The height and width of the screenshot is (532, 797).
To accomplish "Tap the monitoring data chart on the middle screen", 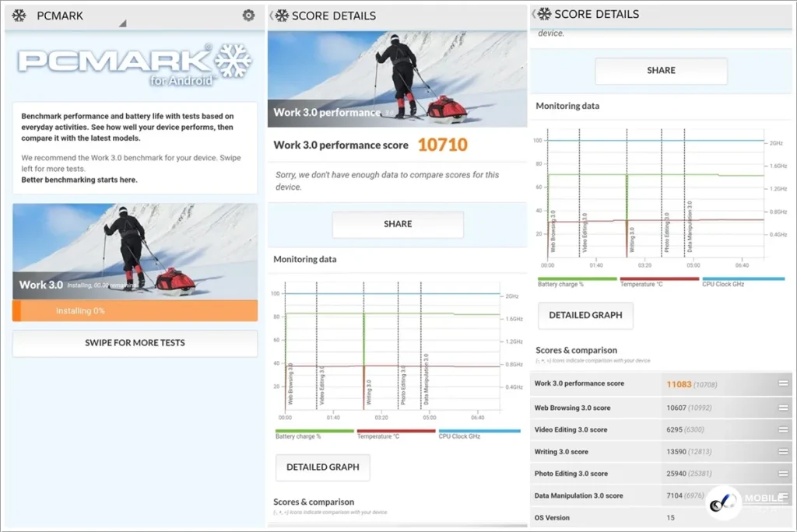I will 398,351.
